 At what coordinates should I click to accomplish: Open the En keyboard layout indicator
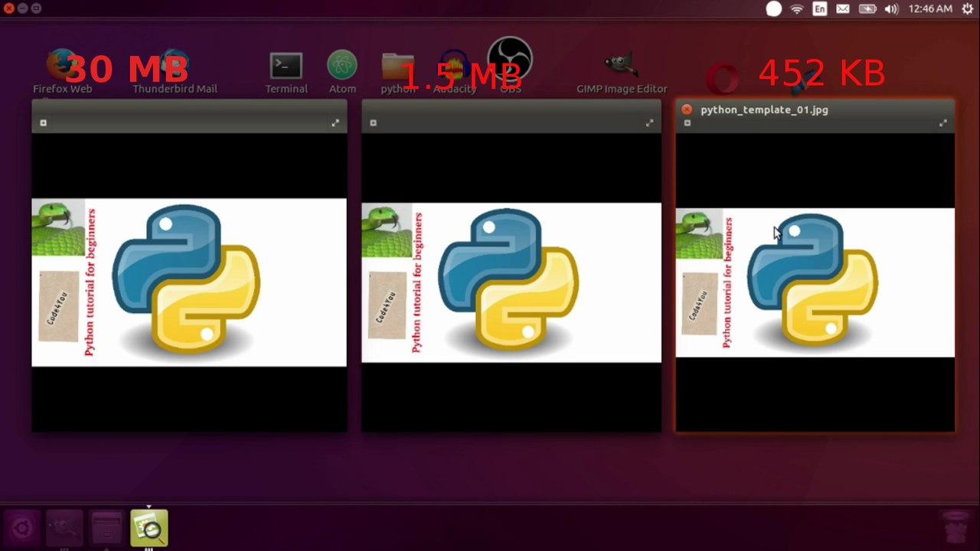tap(820, 8)
